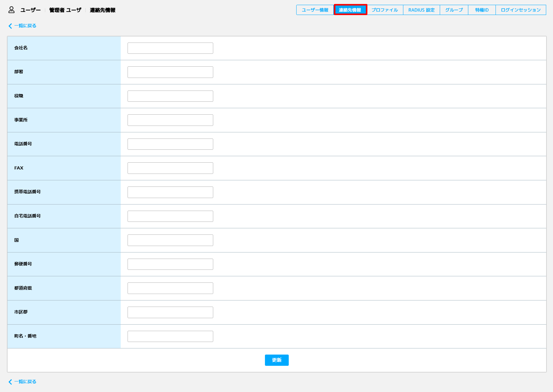Click the 郵便番号 row label
Viewport: 553px width, 392px height.
23,264
